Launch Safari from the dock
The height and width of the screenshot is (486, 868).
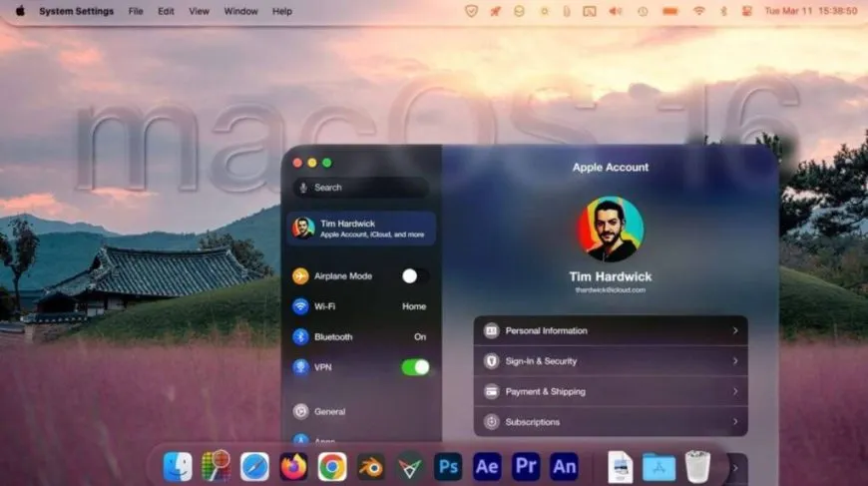click(x=254, y=467)
